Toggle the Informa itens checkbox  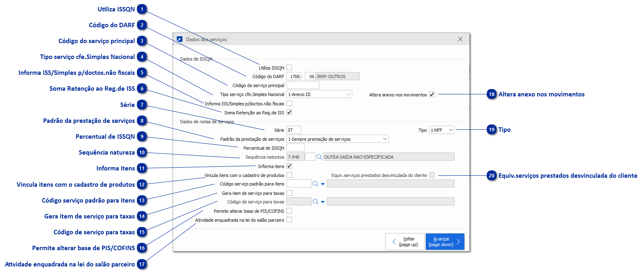click(x=289, y=166)
